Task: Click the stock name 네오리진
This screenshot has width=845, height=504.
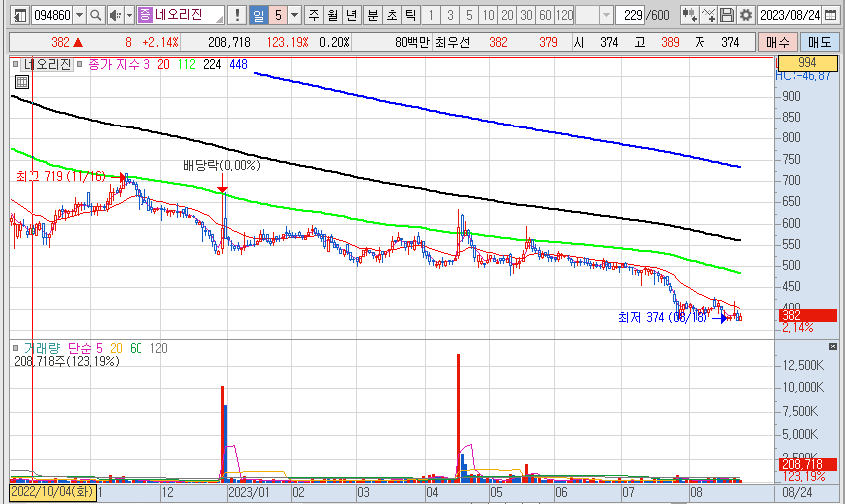Action: point(179,15)
